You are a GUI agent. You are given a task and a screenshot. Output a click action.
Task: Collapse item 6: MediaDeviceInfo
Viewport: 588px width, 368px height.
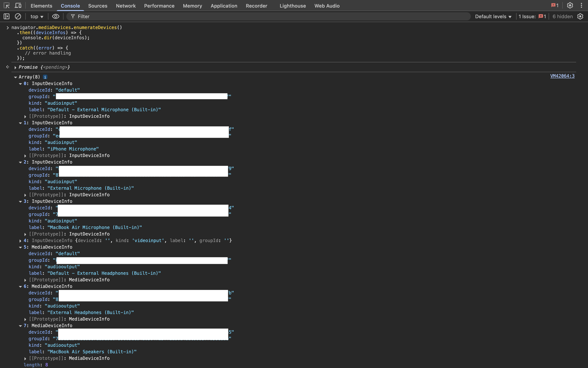(x=20, y=286)
